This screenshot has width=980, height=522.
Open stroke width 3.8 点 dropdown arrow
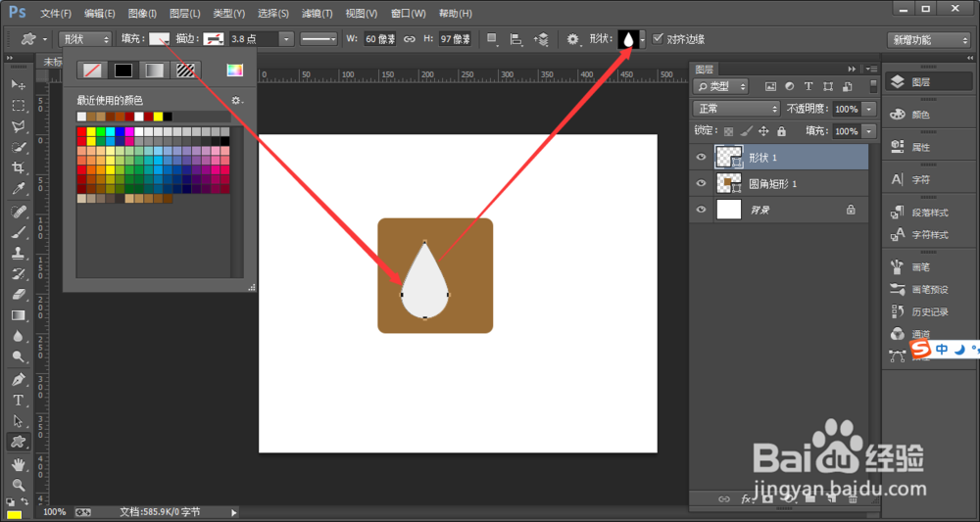(286, 39)
